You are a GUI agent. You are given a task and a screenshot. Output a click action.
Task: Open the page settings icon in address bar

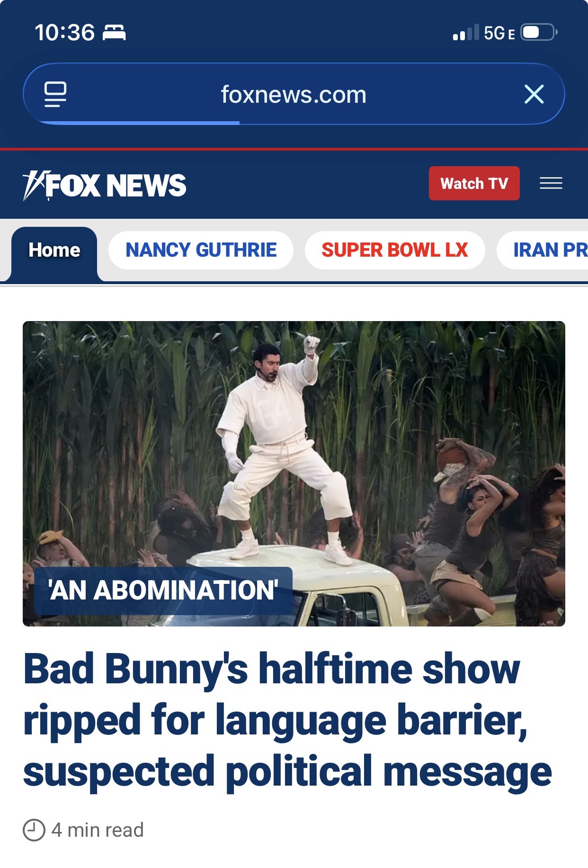pyautogui.click(x=55, y=94)
